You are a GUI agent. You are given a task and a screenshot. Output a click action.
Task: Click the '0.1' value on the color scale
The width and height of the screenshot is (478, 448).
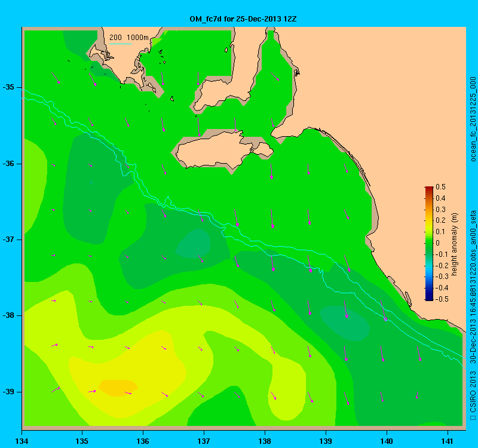pyautogui.click(x=440, y=232)
